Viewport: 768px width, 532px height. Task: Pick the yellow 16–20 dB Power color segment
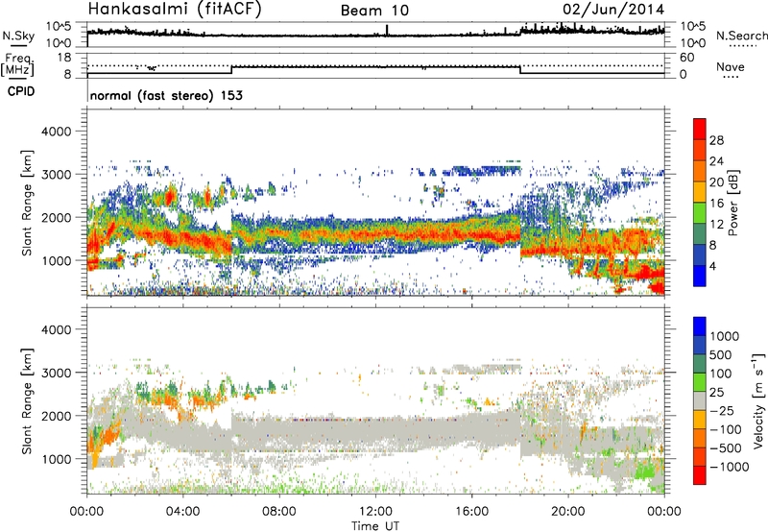click(700, 192)
